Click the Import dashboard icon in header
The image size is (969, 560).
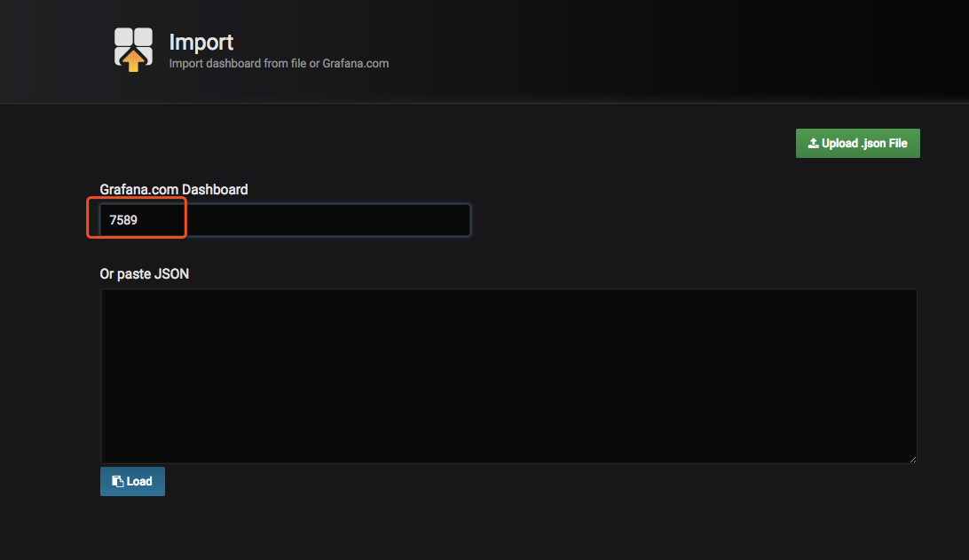[133, 50]
